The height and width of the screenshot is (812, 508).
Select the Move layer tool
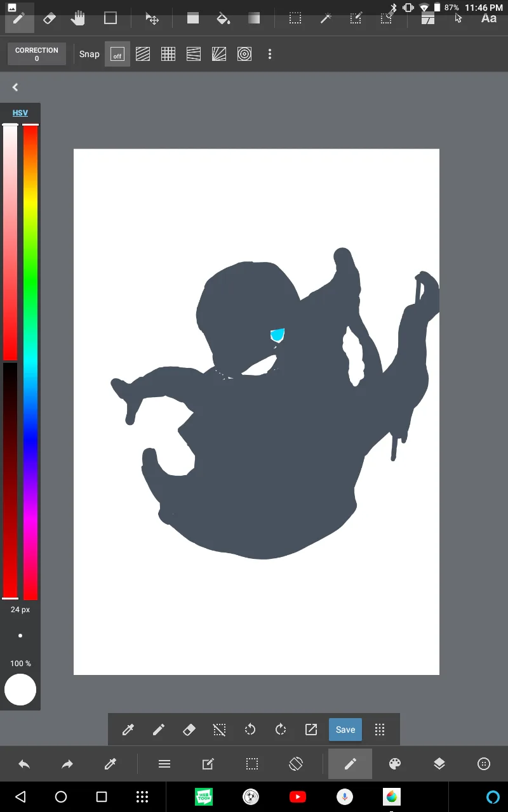coord(152,18)
